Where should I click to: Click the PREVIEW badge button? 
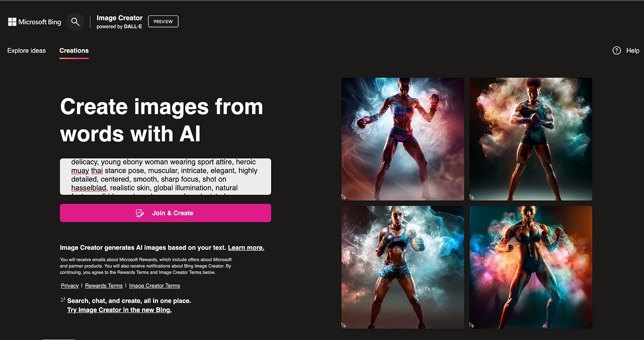pos(163,21)
